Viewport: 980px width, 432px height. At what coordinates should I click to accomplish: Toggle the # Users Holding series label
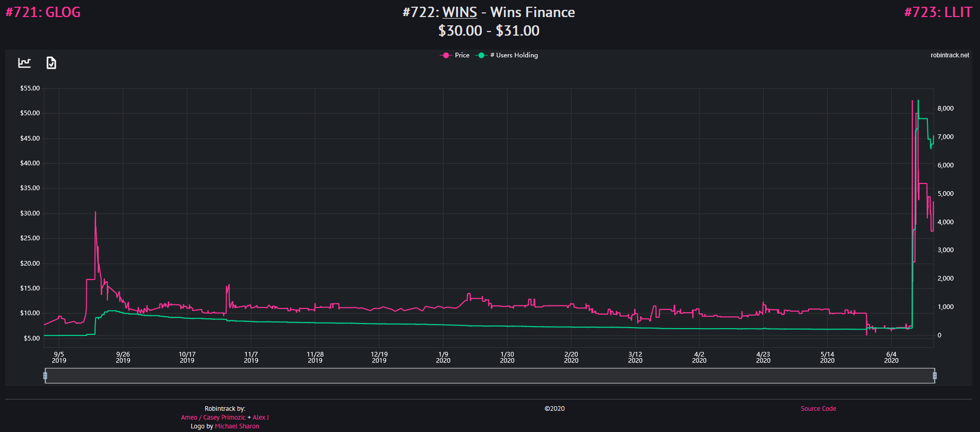pyautogui.click(x=514, y=55)
